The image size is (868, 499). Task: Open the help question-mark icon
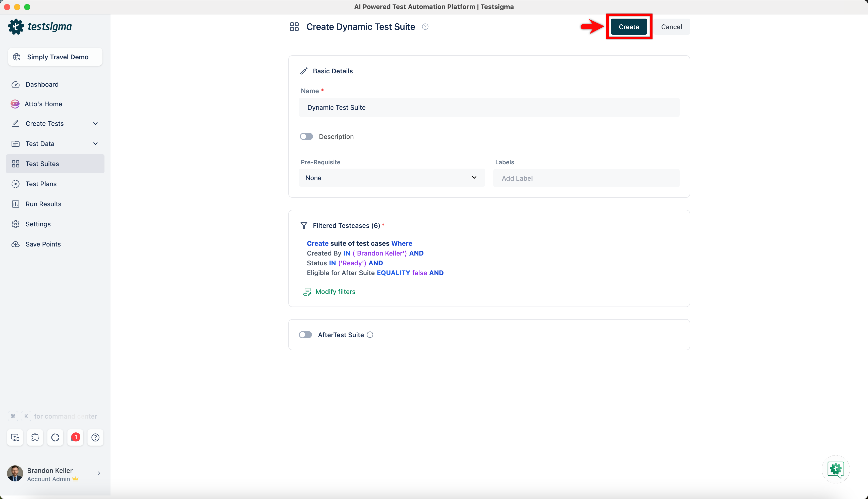click(x=95, y=437)
